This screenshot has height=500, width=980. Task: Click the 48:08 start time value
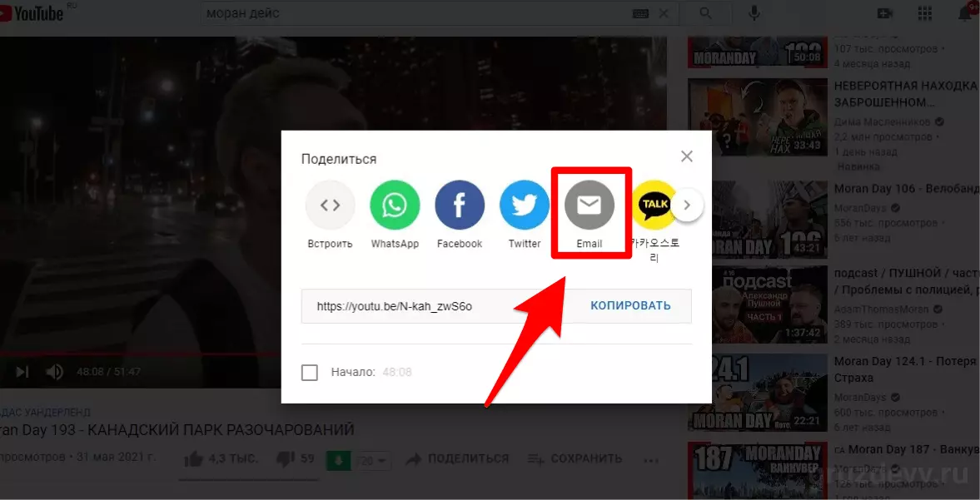(397, 373)
